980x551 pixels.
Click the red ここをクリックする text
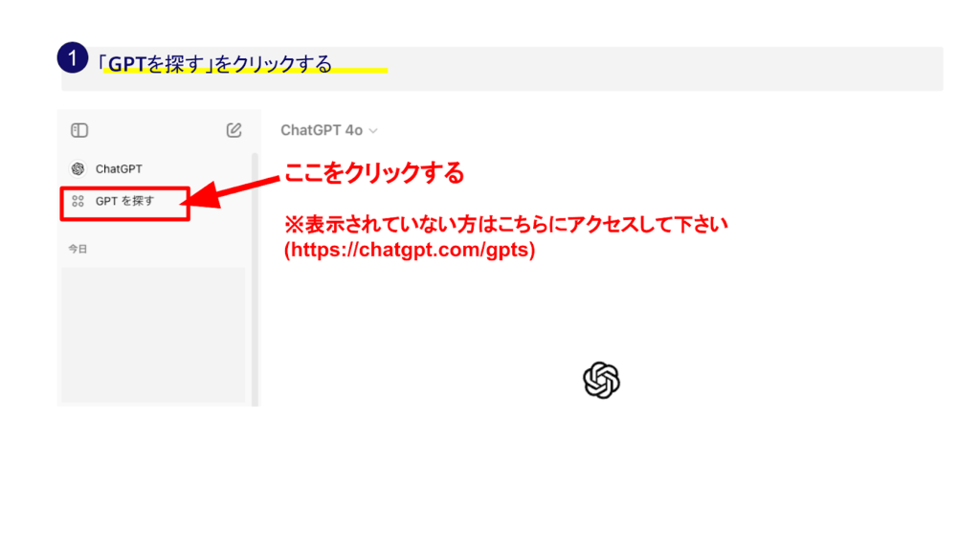coord(374,173)
